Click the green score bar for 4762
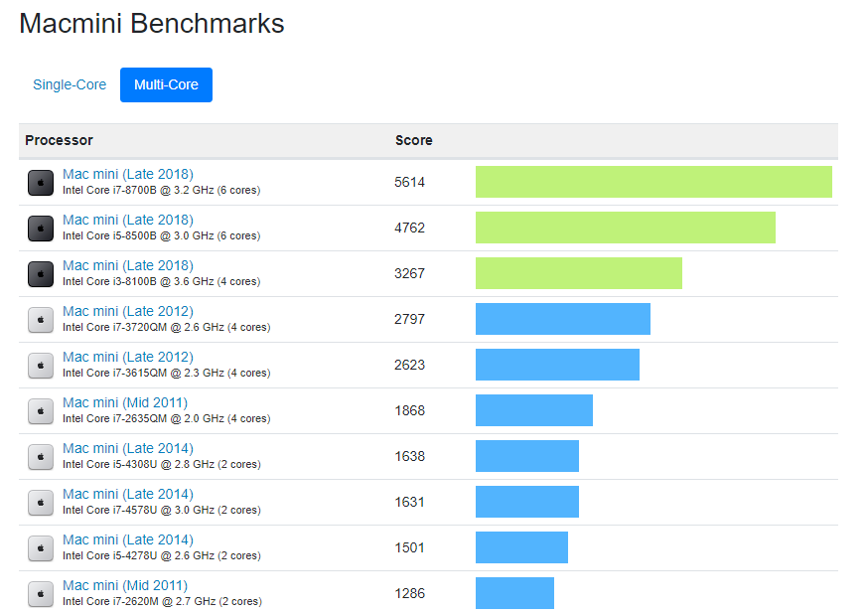The image size is (868, 614). (626, 228)
